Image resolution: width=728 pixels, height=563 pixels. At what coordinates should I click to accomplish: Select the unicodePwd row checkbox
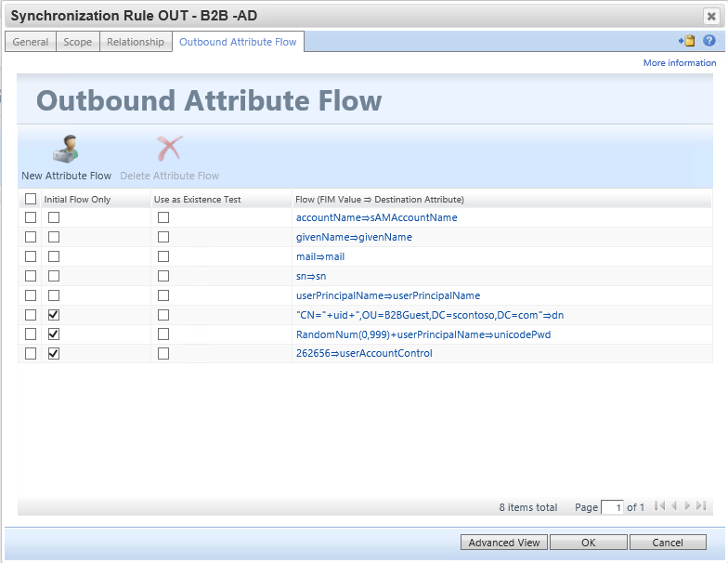pyautogui.click(x=31, y=334)
